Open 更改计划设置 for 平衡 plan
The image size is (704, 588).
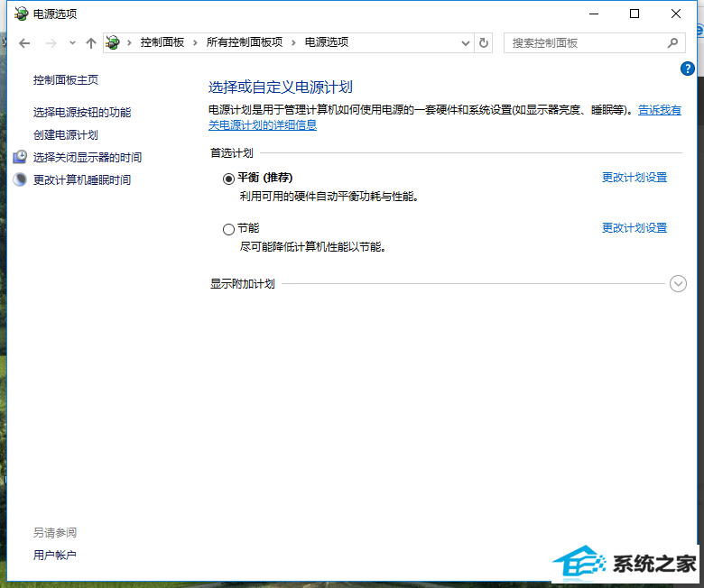pos(635,178)
